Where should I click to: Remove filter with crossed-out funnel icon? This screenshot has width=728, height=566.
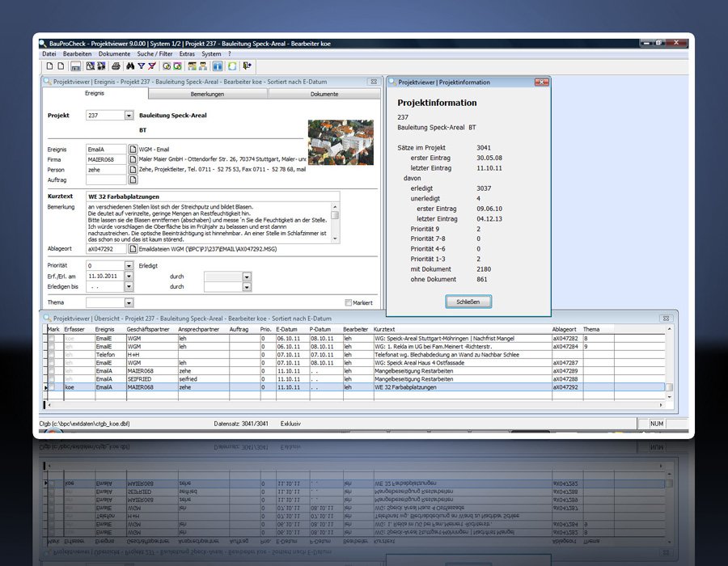click(152, 66)
